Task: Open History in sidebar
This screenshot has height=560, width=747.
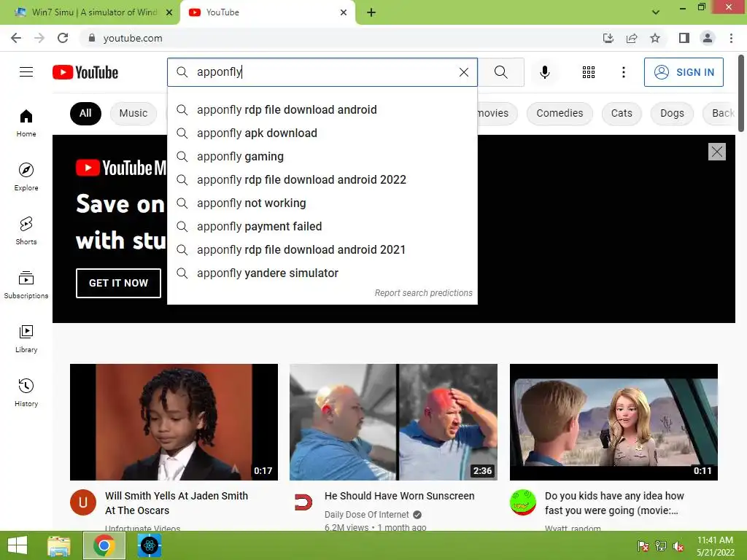Action: (x=26, y=393)
